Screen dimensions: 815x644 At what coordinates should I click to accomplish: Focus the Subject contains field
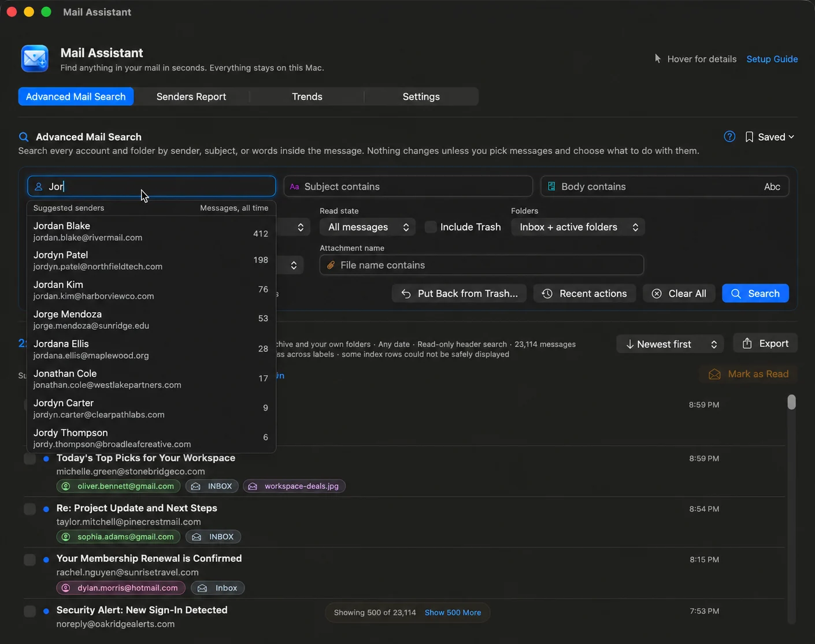[408, 187]
